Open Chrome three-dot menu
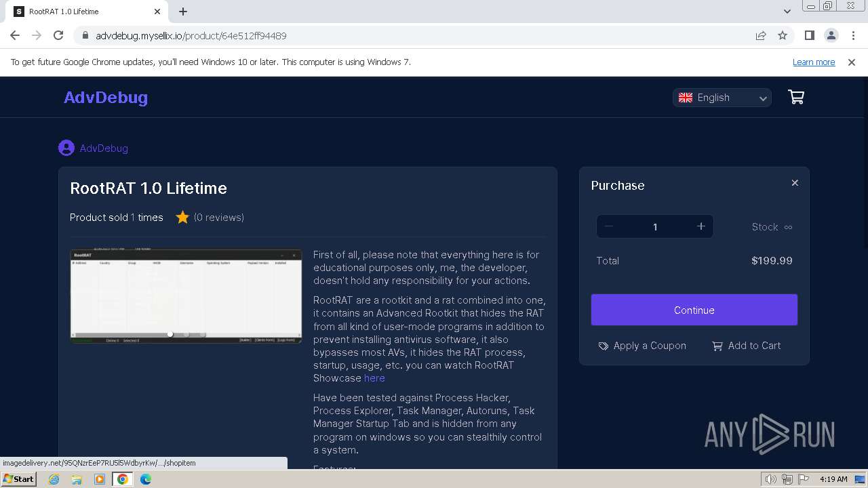The image size is (868, 488). click(852, 35)
